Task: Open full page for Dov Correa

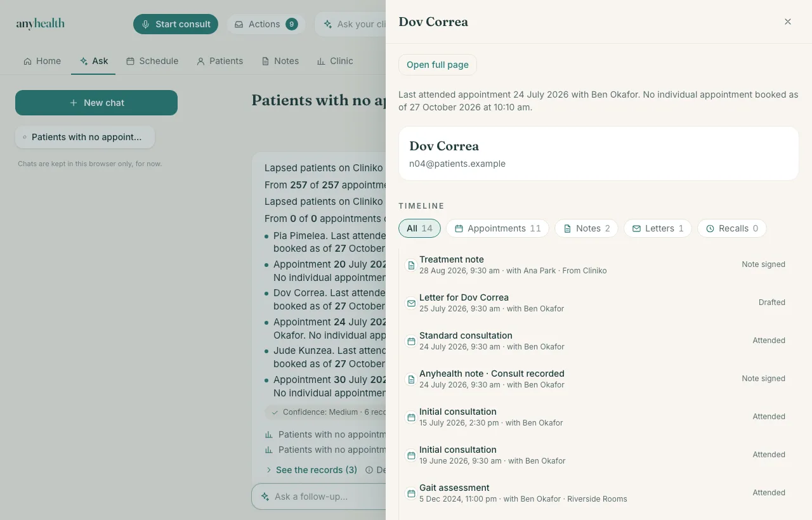Action: [x=438, y=65]
